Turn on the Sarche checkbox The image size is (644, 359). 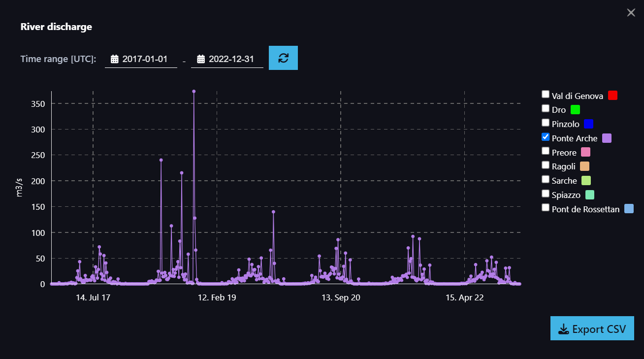pyautogui.click(x=546, y=179)
